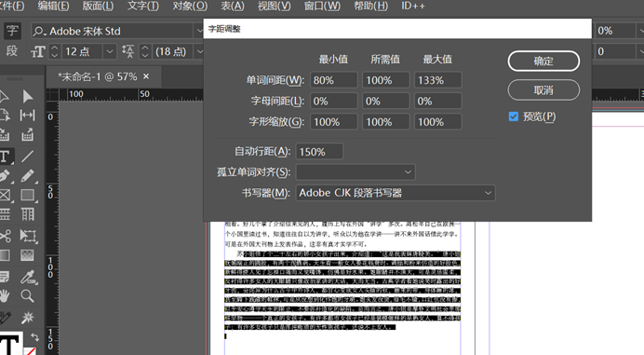Expand the font size 12 点 dropdown
Screen dimensions: 644x355
[109, 52]
